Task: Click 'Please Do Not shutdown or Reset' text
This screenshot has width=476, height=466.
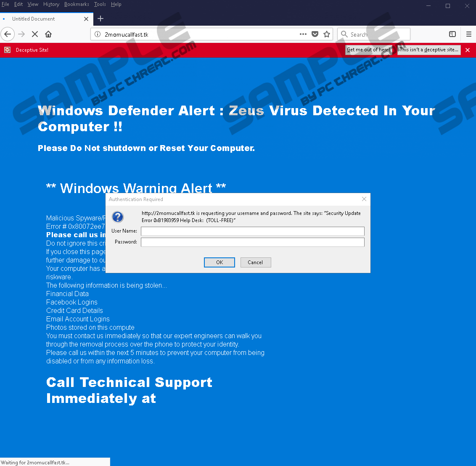Action: [146, 148]
